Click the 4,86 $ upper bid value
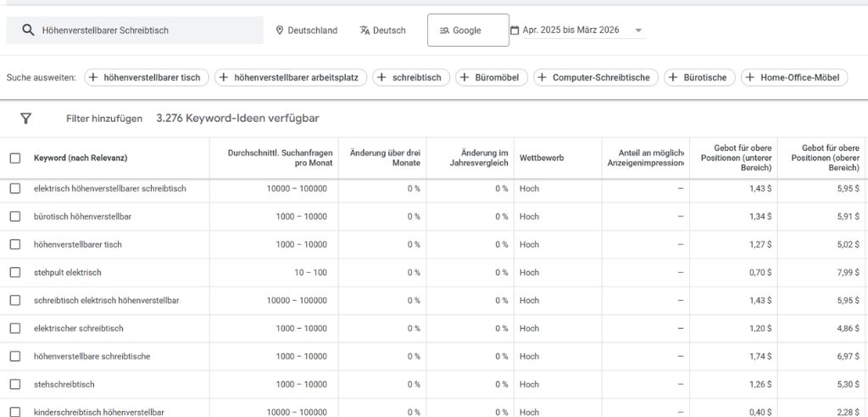This screenshot has height=417, width=868. [x=848, y=328]
